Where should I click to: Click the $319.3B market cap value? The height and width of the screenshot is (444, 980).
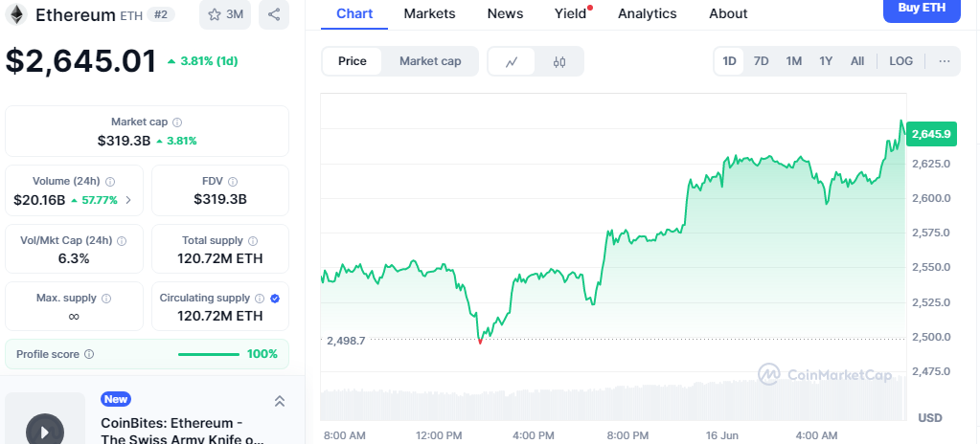tap(124, 141)
